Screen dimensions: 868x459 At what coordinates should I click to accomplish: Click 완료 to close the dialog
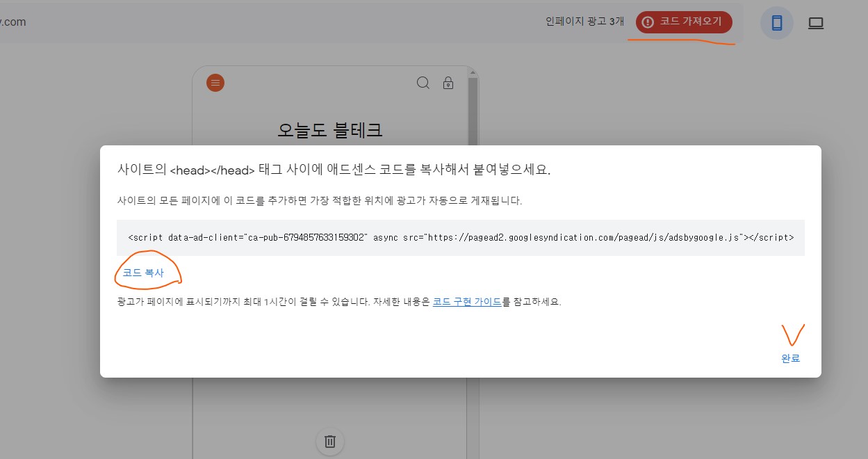point(791,358)
